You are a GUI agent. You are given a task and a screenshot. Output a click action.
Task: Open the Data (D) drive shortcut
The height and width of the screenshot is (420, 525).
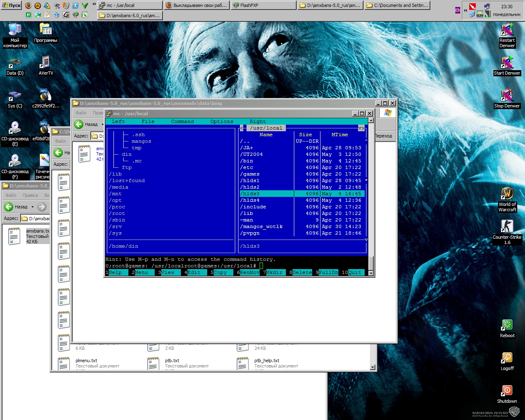point(15,67)
